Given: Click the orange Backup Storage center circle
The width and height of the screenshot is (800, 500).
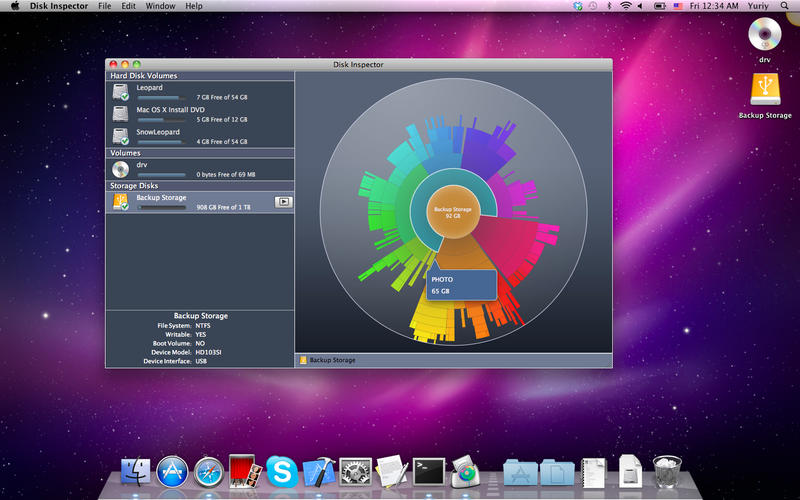Looking at the screenshot, I should 453,211.
